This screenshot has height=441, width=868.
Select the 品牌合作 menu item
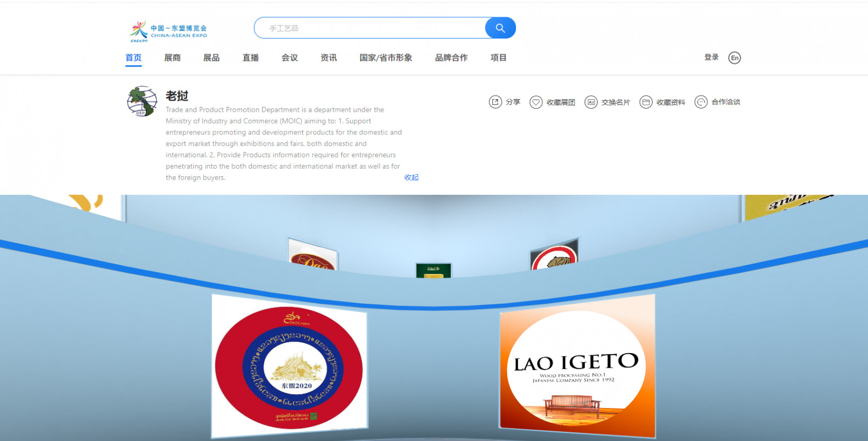(x=451, y=57)
